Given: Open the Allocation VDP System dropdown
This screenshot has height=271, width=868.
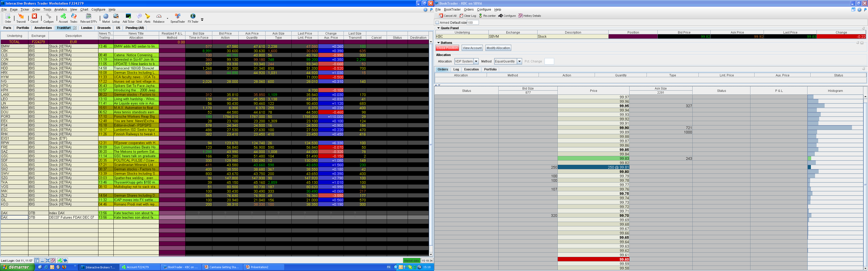Looking at the screenshot, I should point(476,61).
